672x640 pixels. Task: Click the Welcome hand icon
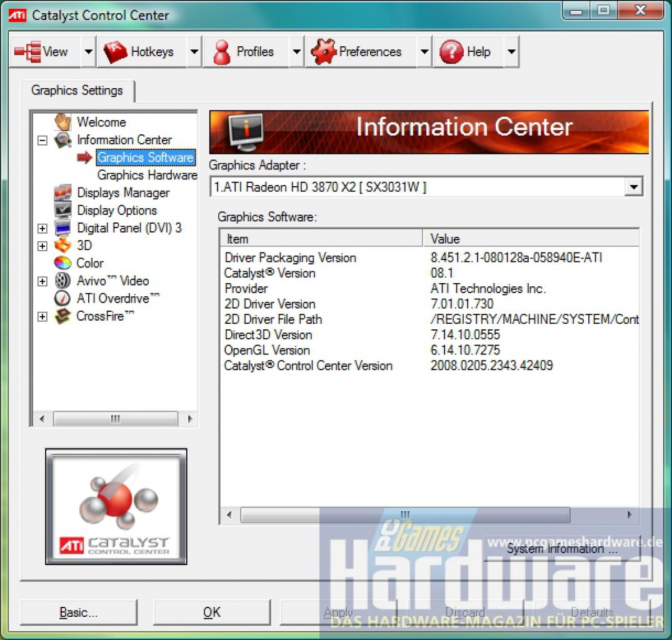pyautogui.click(x=63, y=122)
